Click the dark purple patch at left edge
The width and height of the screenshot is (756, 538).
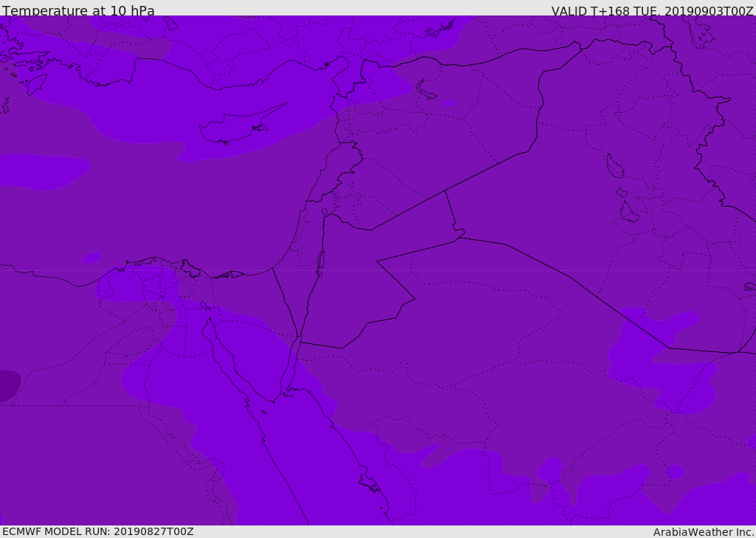(x=10, y=386)
